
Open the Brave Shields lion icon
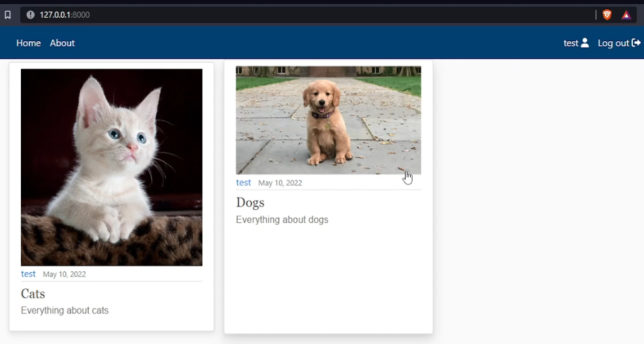[607, 15]
